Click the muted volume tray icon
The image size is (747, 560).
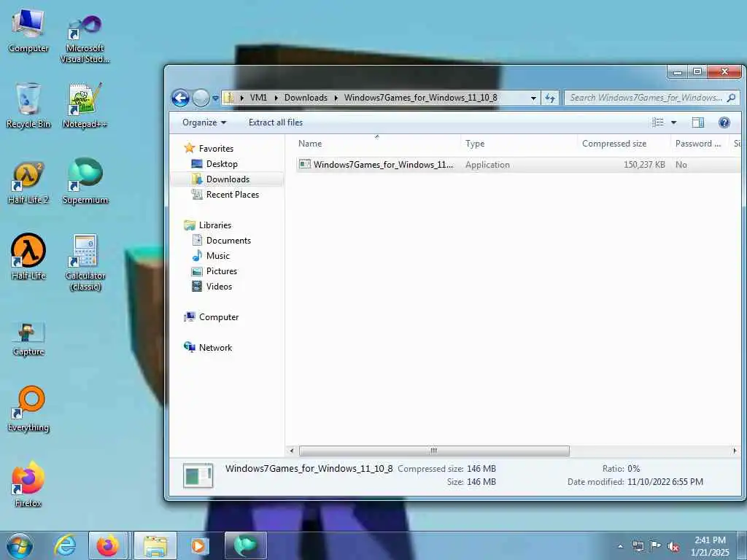pos(673,546)
